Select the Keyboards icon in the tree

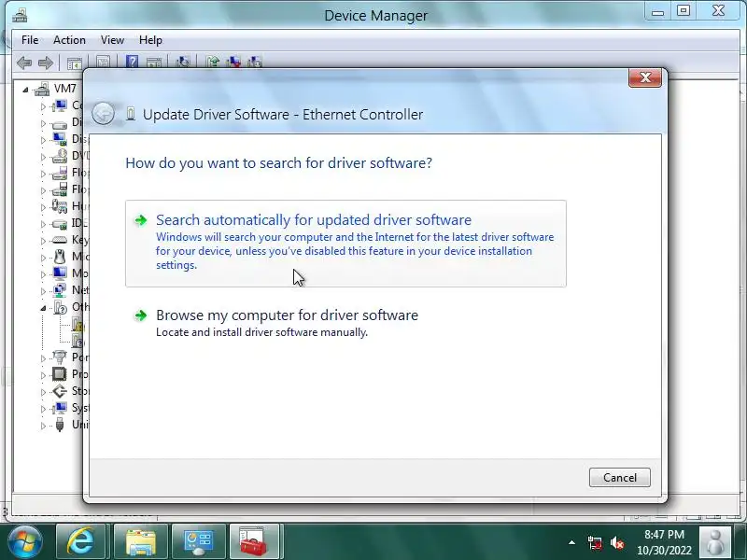point(60,240)
